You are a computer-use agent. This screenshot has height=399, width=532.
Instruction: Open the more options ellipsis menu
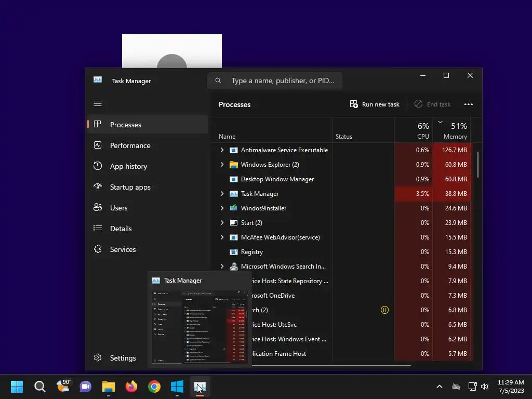point(468,104)
